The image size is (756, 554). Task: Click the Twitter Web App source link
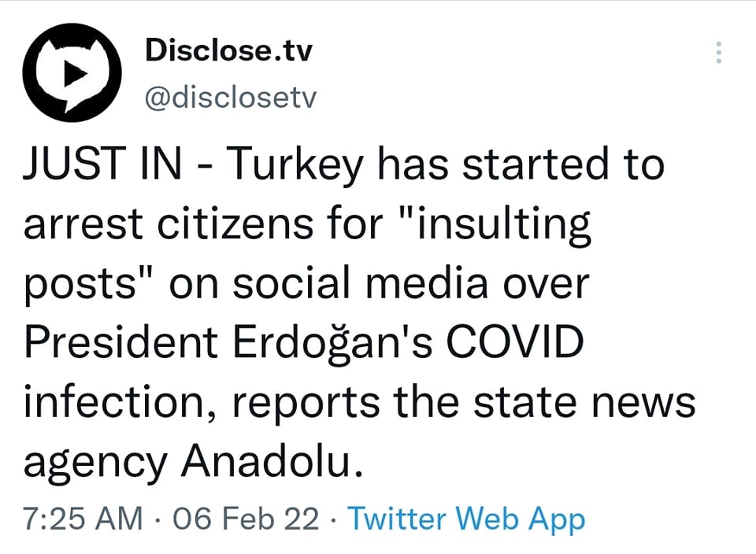(466, 519)
